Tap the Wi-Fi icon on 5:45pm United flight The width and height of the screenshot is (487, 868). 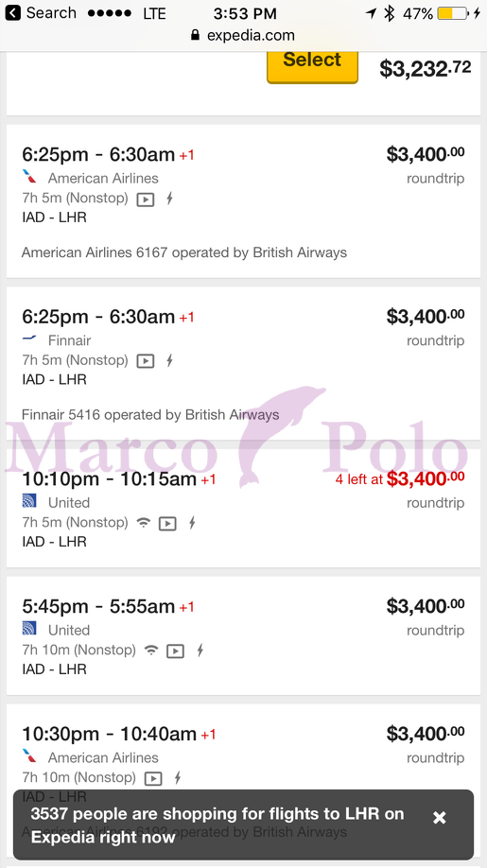[151, 650]
